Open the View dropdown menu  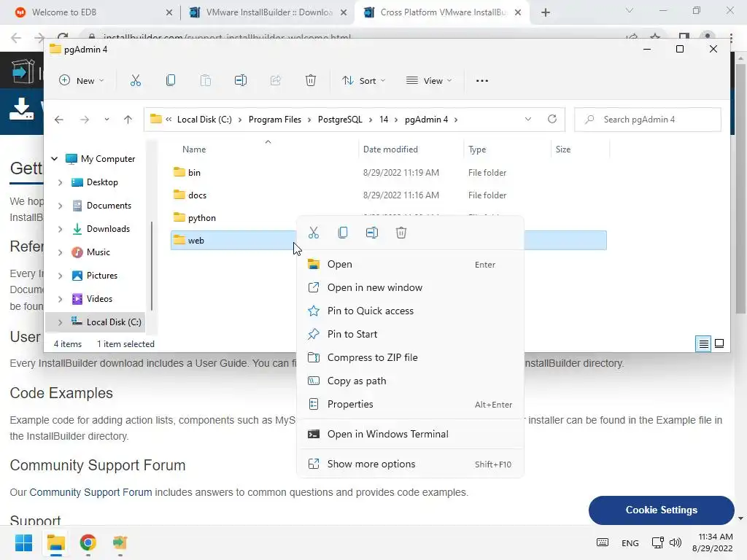pyautogui.click(x=429, y=80)
